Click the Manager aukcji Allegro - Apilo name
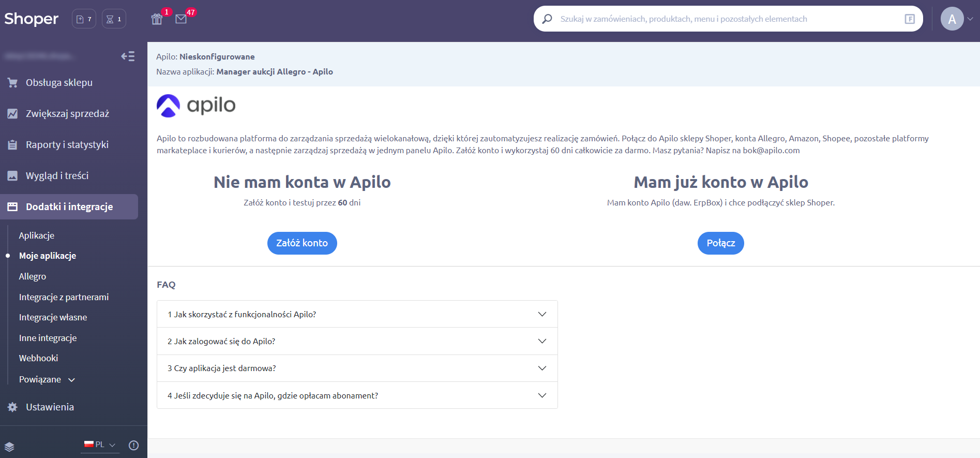 click(x=275, y=72)
